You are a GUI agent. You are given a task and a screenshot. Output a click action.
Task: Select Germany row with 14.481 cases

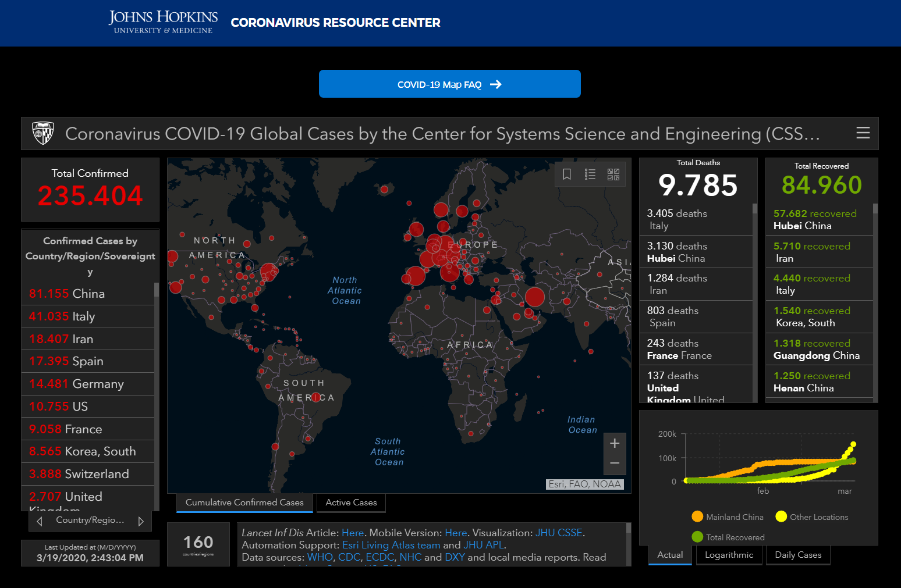88,384
